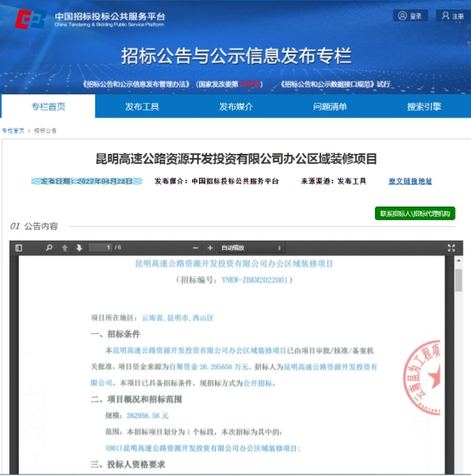This screenshot has width=471, height=476.
Task: Click the PDF page number field
Action: (x=100, y=247)
